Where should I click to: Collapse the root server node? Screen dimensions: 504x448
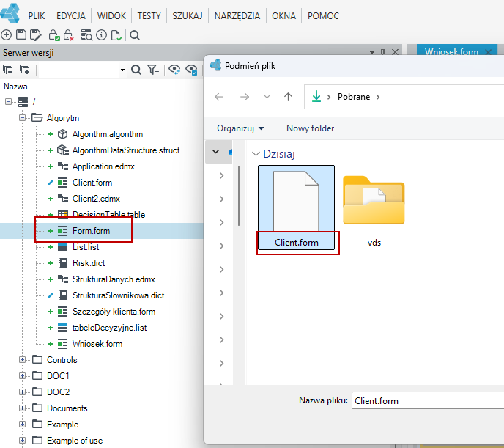8,102
